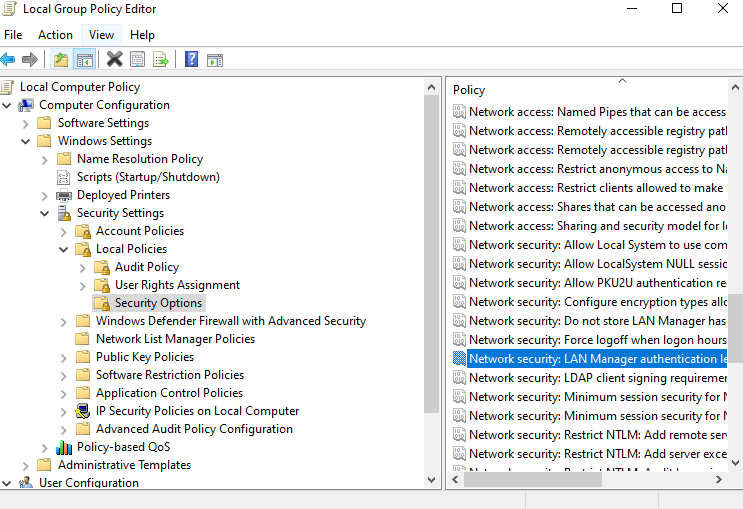Click policy list horizontal scroll right arrow
The width and height of the screenshot is (743, 509).
(719, 479)
